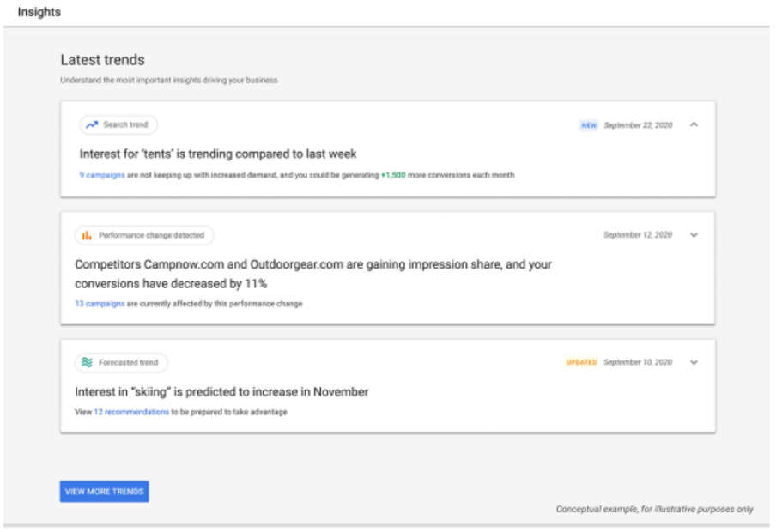
Task: Click the VIEW MORE TRENDS button
Action: [103, 491]
